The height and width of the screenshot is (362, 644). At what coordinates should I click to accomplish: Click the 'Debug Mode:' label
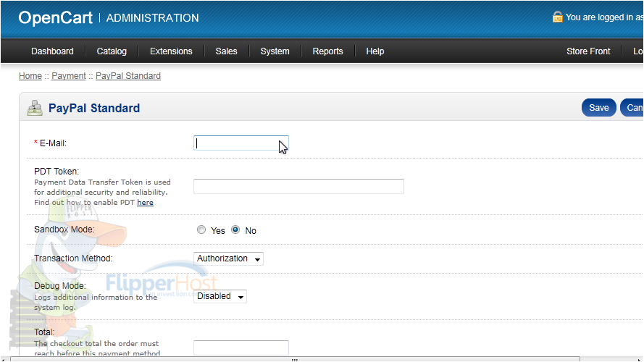[60, 286]
